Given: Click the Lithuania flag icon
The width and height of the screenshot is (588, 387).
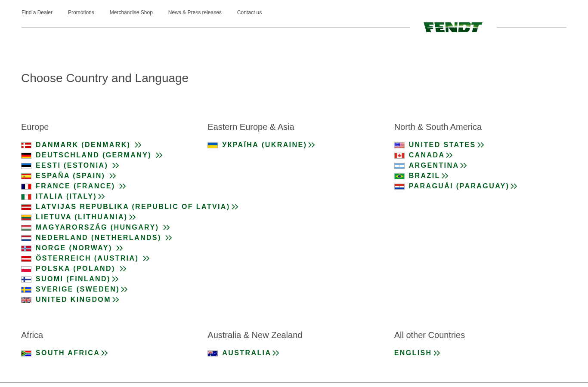Looking at the screenshot, I should [26, 218].
